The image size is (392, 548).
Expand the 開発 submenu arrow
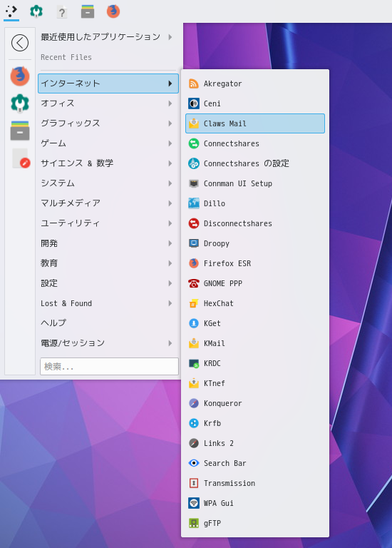point(170,243)
